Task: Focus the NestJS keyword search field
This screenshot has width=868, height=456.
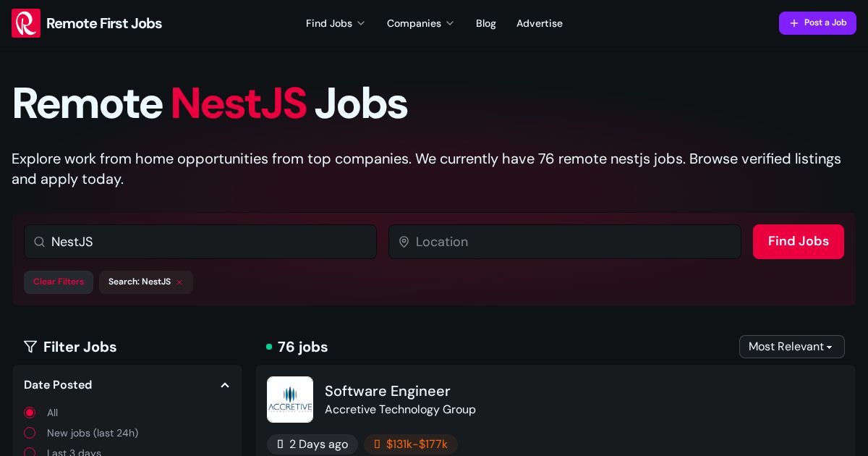Action: pos(200,242)
